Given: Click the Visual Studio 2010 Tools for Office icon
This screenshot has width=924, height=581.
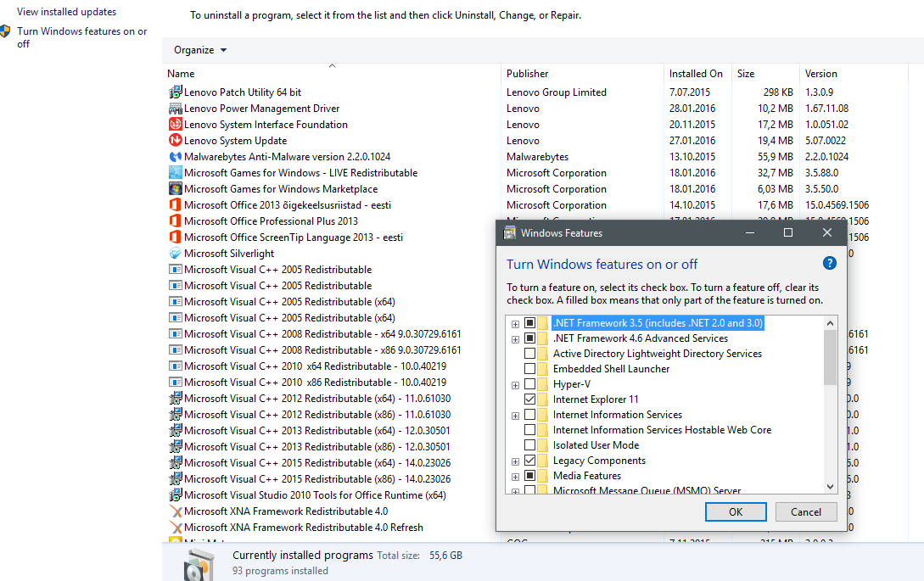Looking at the screenshot, I should 175,495.
